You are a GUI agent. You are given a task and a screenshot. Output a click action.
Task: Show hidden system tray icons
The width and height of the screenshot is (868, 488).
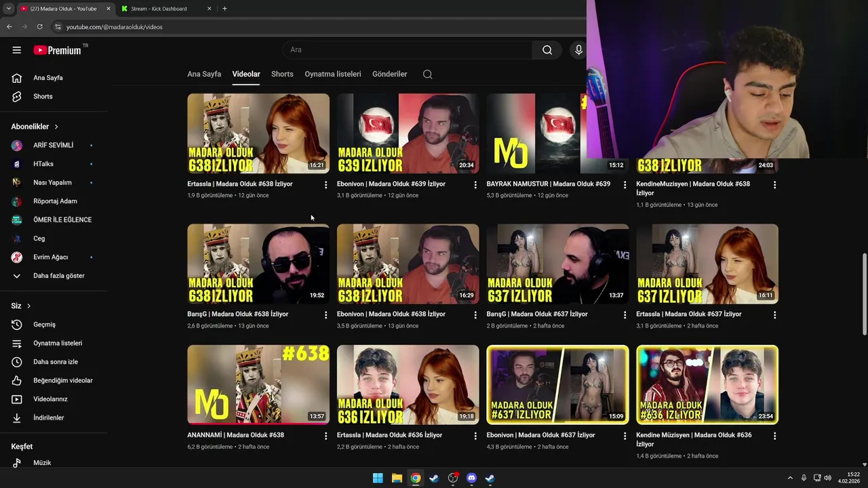pos(790,478)
